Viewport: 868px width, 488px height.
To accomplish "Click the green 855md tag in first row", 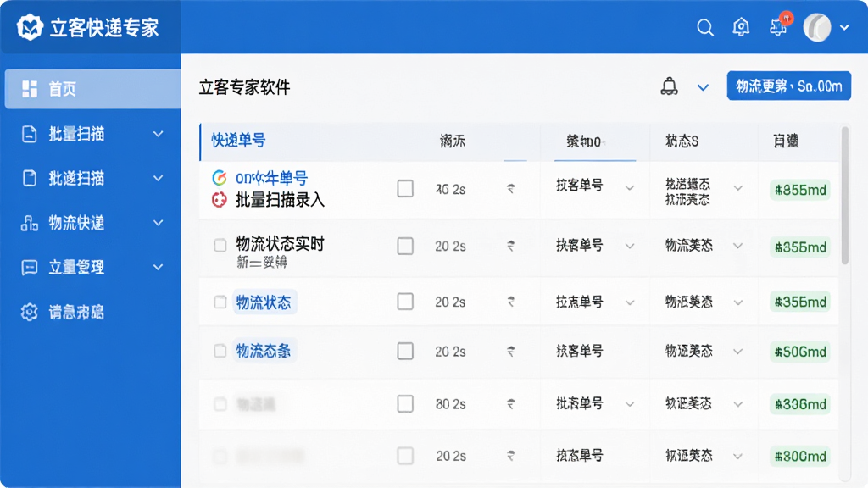I will 800,191.
